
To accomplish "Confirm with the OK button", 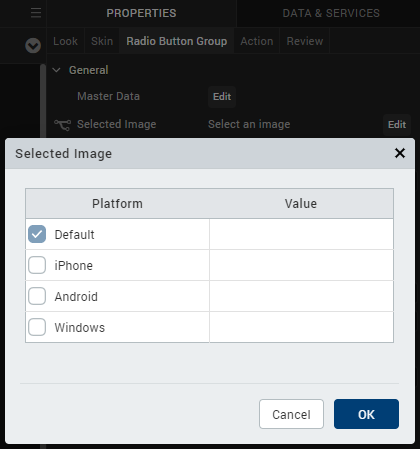I will click(x=366, y=414).
